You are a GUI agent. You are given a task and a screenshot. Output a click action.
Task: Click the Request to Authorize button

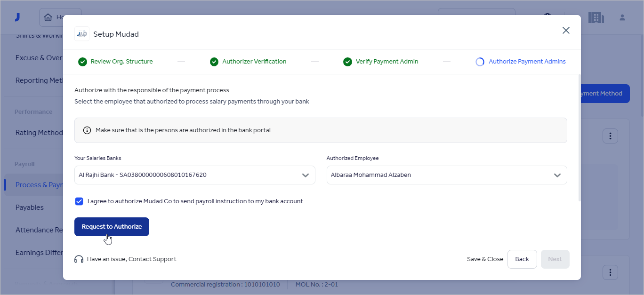coord(112,226)
